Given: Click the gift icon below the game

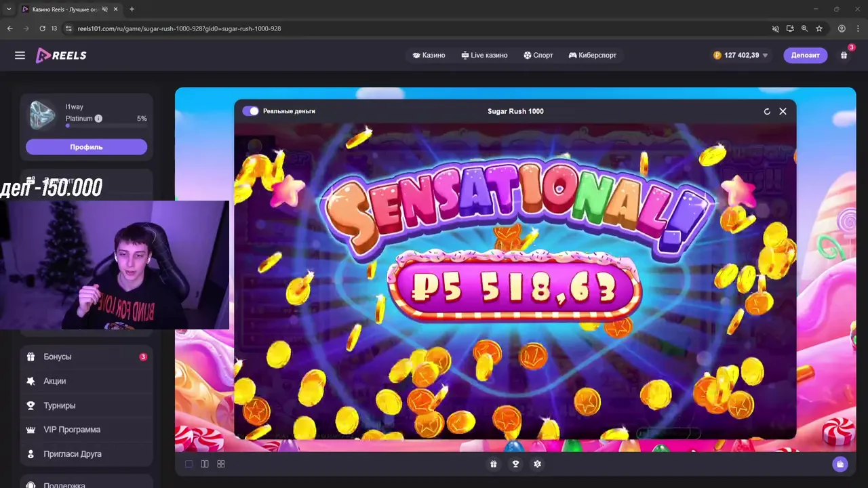Looking at the screenshot, I should [494, 464].
